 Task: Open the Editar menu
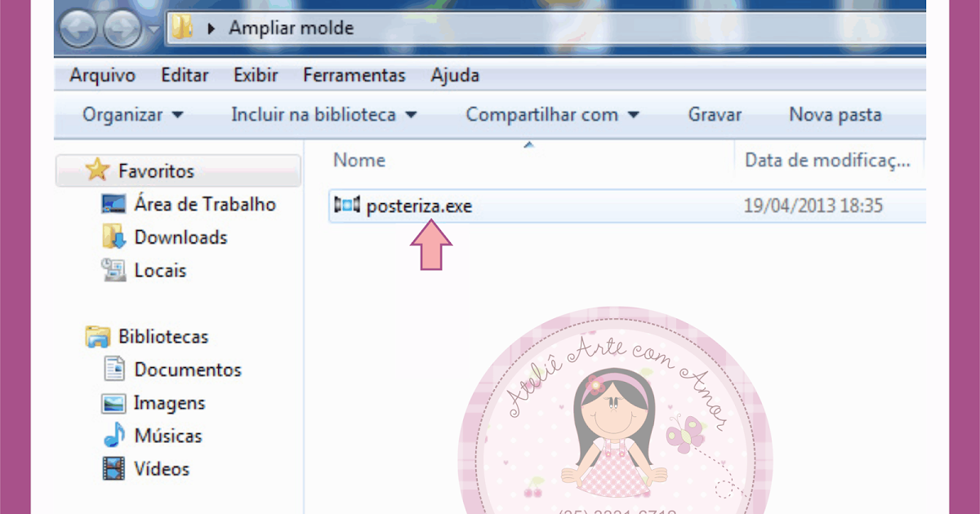tap(185, 76)
